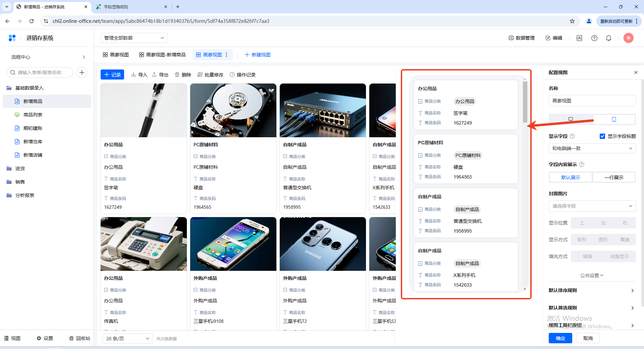644x349 pixels.
Task: Click the preview panel vertical scrollbar
Action: (x=525, y=102)
